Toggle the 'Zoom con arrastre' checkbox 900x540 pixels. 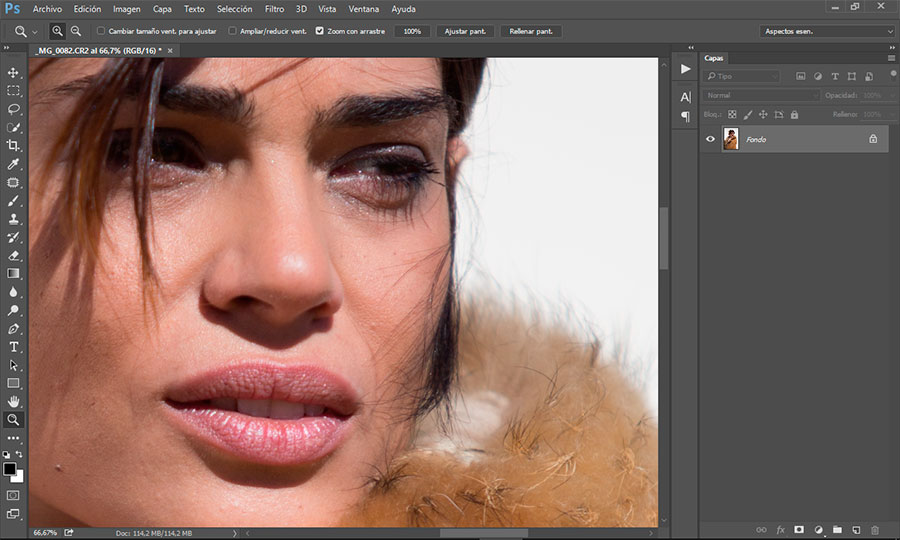tap(320, 31)
